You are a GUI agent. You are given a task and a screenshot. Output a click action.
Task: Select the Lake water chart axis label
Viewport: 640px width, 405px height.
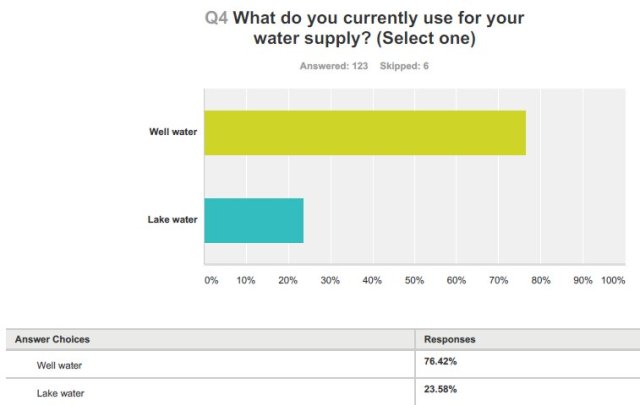point(172,220)
